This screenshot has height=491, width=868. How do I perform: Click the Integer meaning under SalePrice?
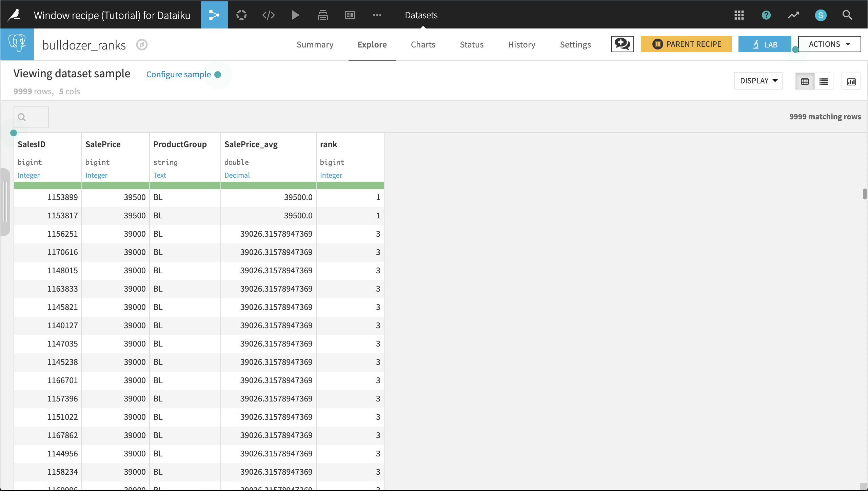pyautogui.click(x=96, y=175)
